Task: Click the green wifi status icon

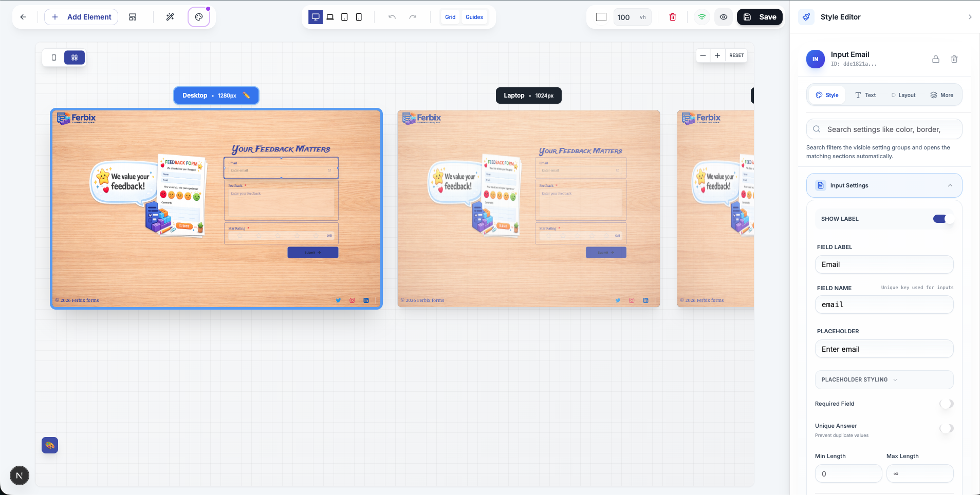Action: pyautogui.click(x=702, y=17)
